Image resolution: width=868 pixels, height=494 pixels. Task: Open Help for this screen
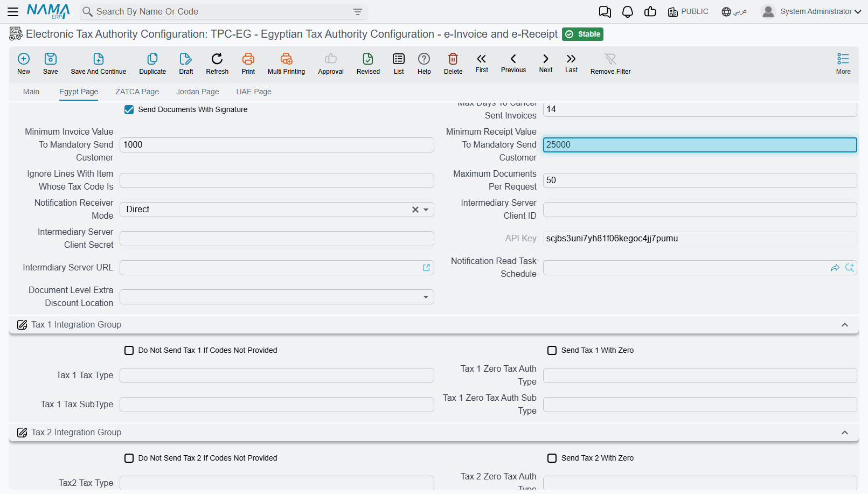424,59
